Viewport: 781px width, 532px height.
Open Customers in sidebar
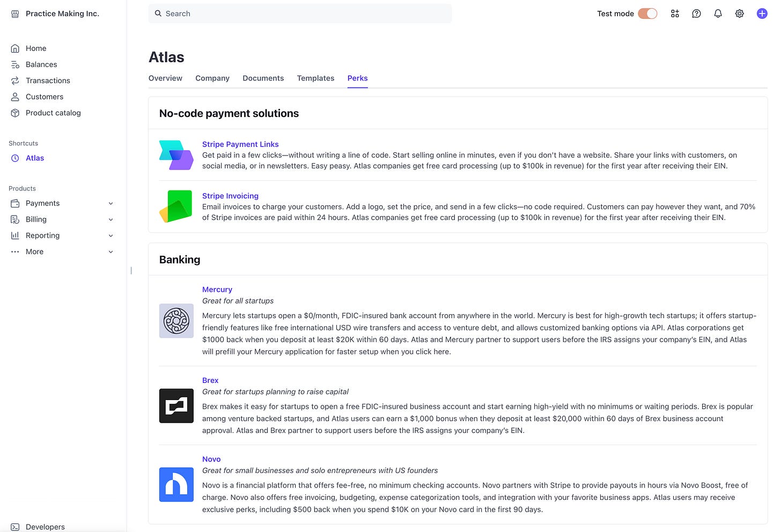coord(45,97)
